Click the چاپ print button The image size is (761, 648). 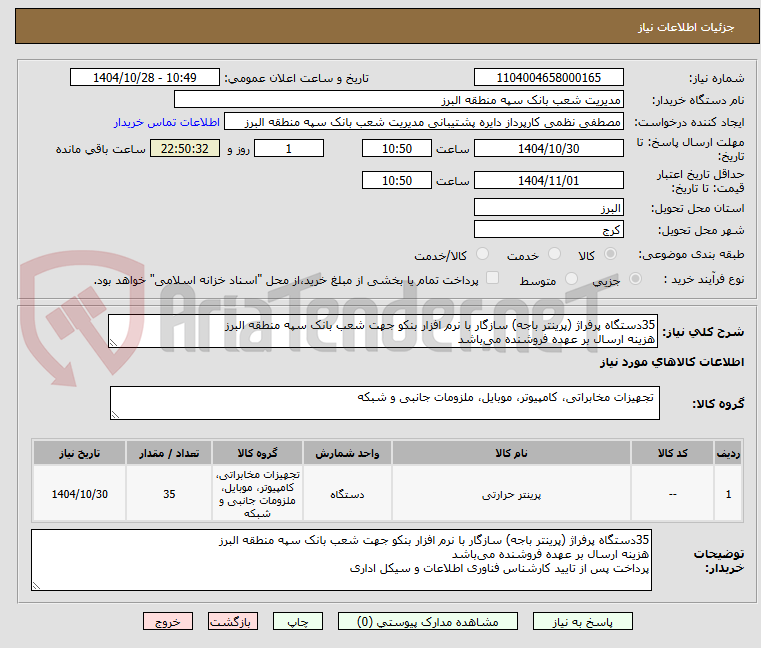coord(298,621)
